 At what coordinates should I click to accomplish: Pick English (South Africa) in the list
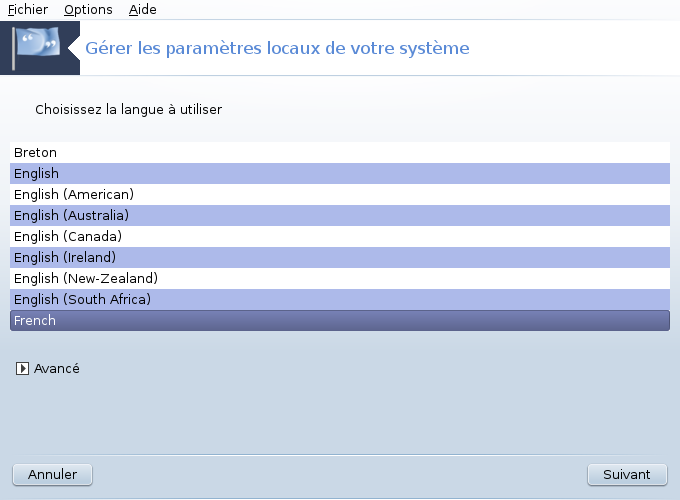340,300
